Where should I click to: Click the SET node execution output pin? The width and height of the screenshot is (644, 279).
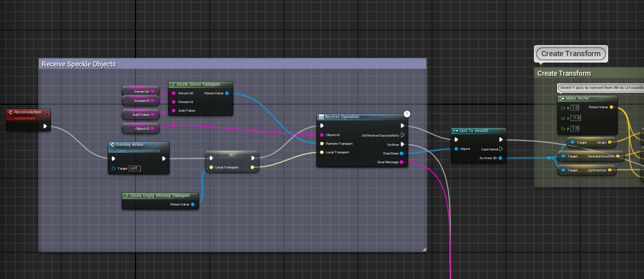coord(253,158)
